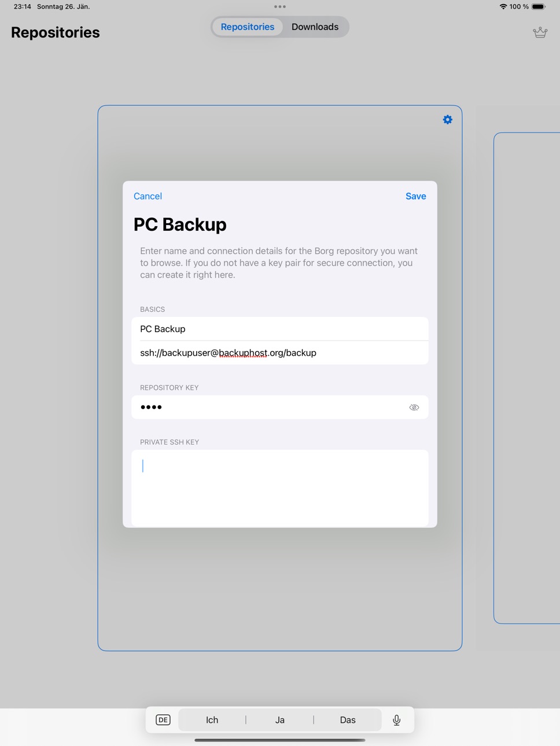Select the partially visible next repository card
The height and width of the screenshot is (746, 560).
(x=527, y=378)
